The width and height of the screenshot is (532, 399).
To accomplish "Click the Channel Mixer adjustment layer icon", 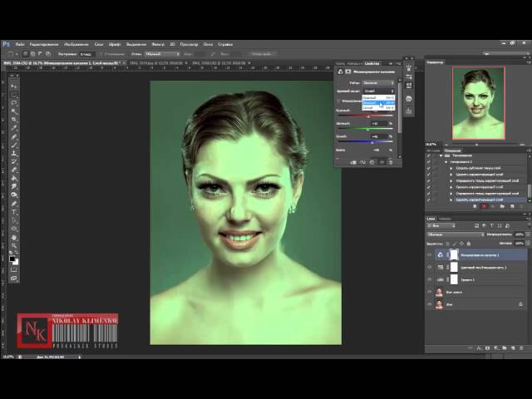I will pyautogui.click(x=439, y=255).
